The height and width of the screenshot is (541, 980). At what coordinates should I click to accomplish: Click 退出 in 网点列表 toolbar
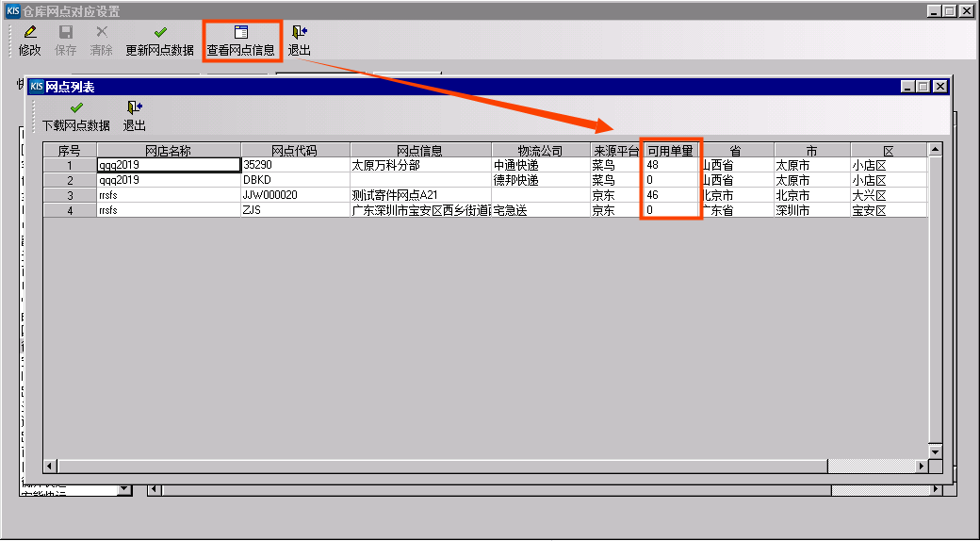coord(135,116)
